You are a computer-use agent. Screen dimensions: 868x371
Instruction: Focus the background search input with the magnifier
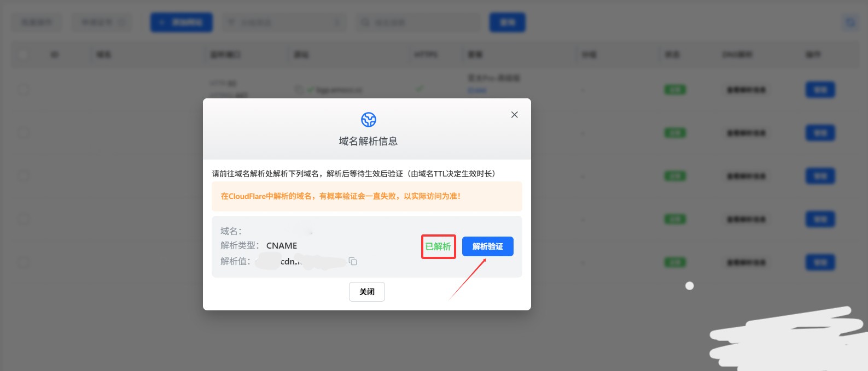[x=418, y=22]
